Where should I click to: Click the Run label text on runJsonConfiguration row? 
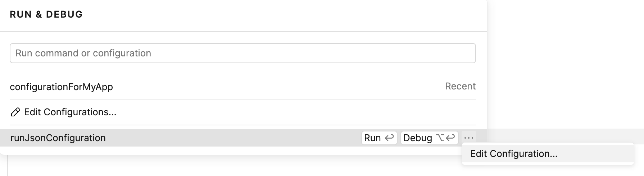(x=372, y=138)
